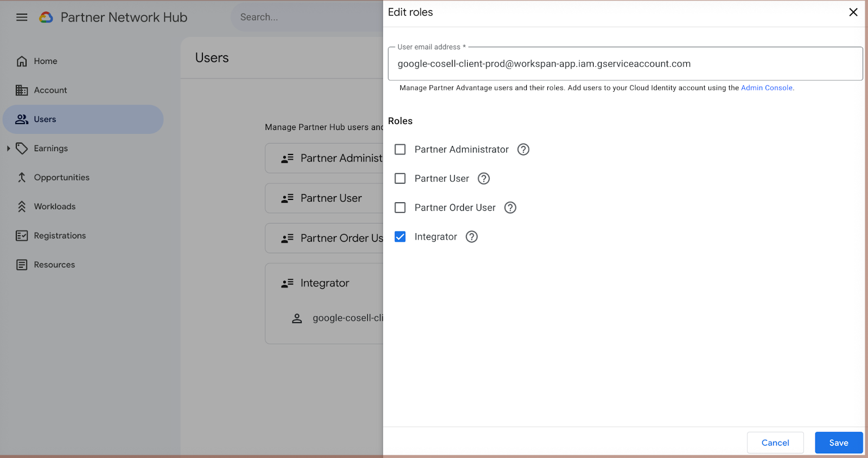Click the group icon on Partner Administrator card

[287, 158]
